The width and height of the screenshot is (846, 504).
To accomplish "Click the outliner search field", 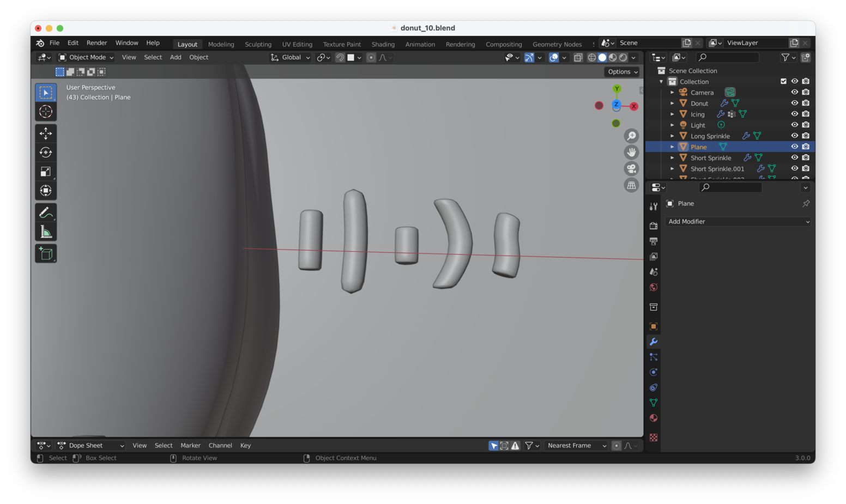I will click(x=728, y=57).
